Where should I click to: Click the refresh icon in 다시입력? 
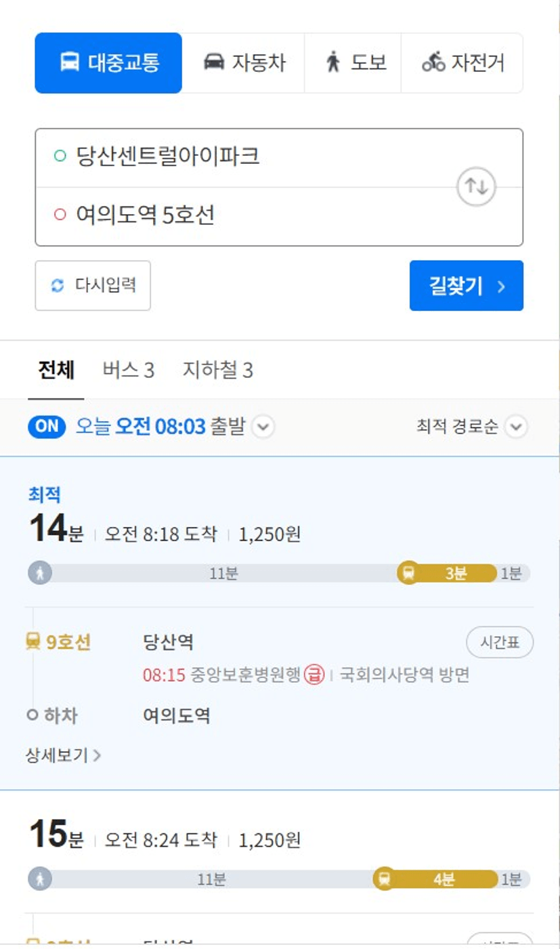(x=58, y=286)
